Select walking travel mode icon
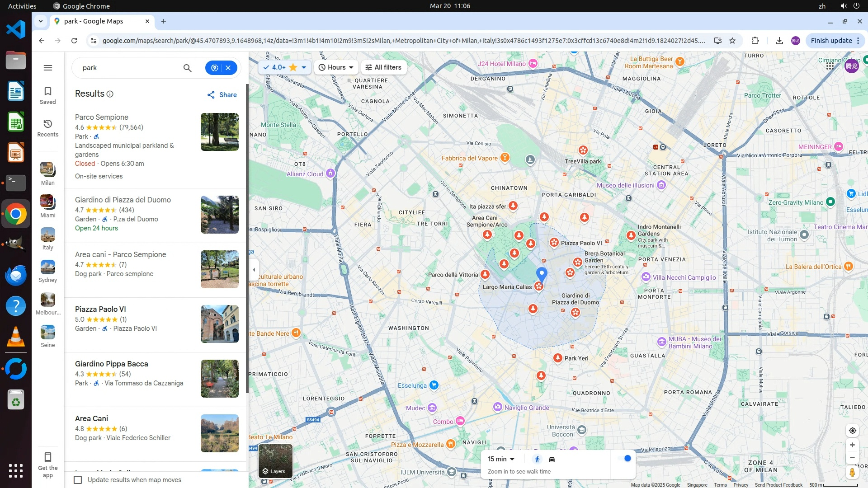The width and height of the screenshot is (868, 488). coord(537,459)
